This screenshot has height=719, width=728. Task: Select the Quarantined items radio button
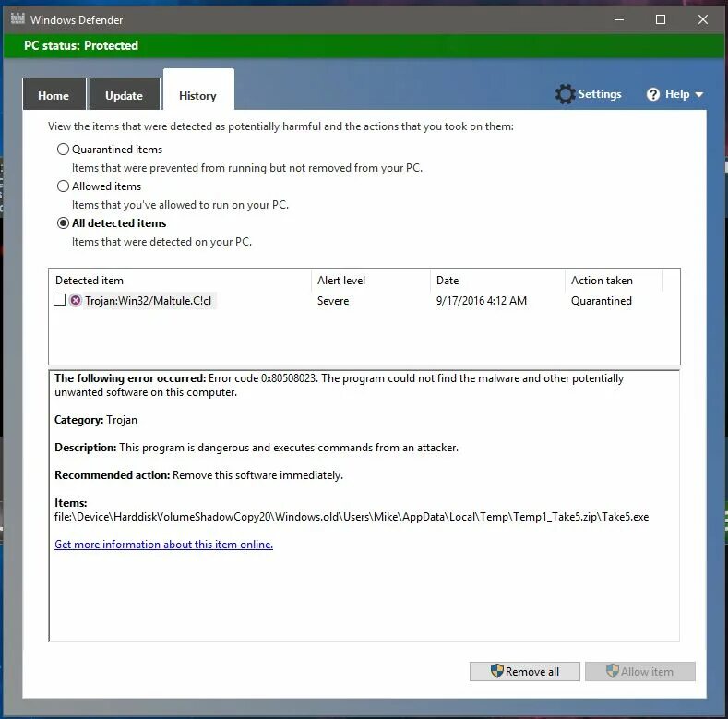tap(63, 150)
